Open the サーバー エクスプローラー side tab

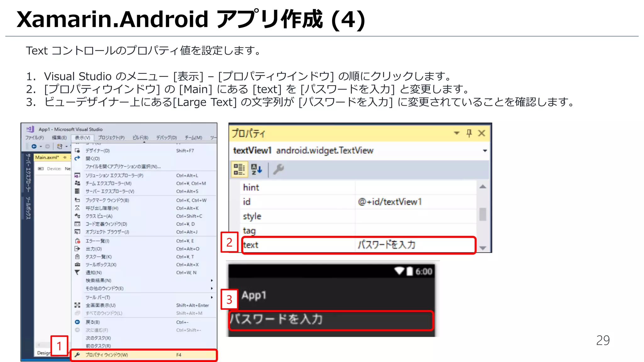coord(28,173)
